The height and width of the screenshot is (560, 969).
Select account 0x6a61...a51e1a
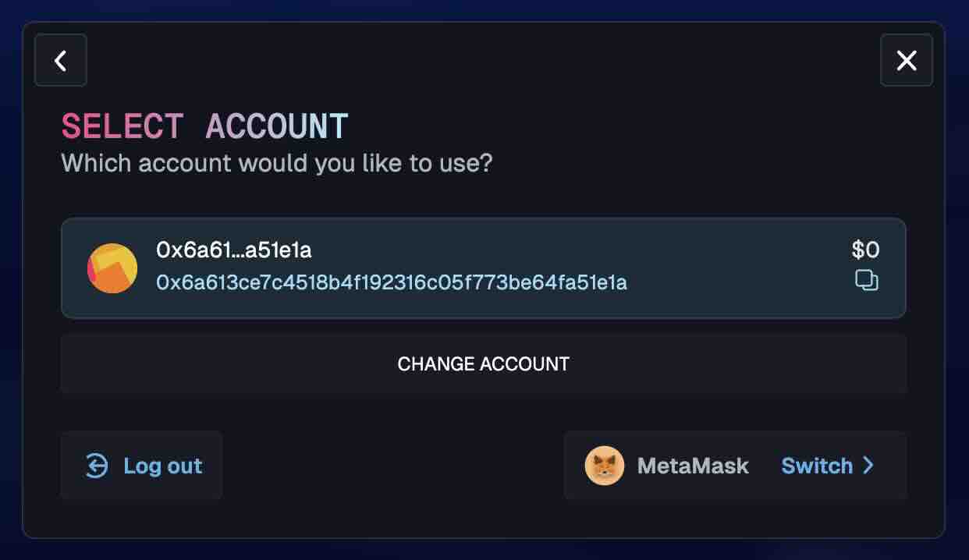484,268
